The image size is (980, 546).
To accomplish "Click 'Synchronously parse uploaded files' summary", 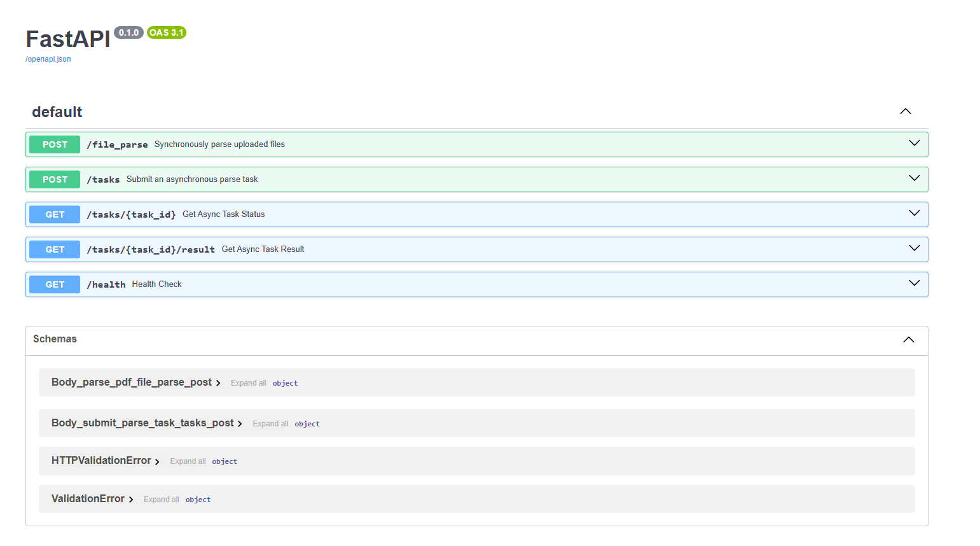I will 219,144.
